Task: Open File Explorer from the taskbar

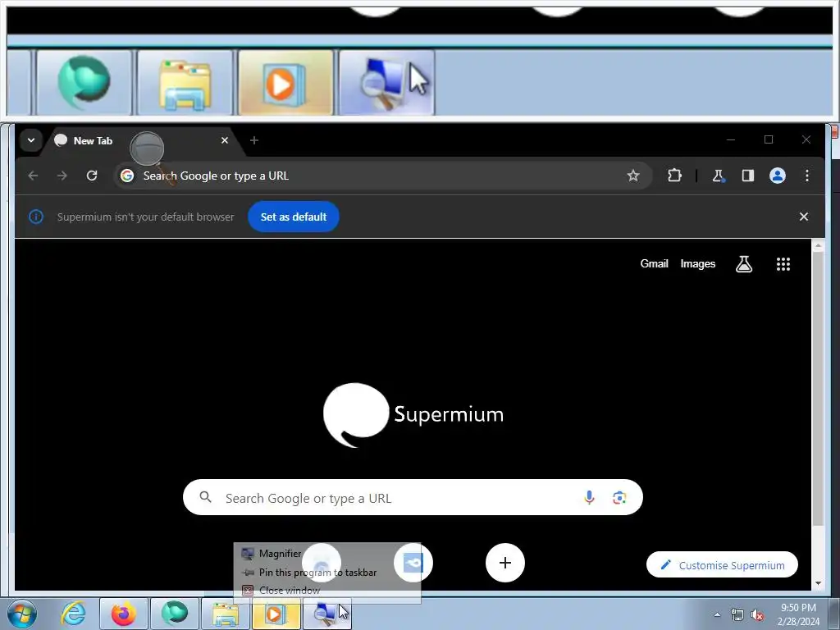Action: click(x=225, y=614)
